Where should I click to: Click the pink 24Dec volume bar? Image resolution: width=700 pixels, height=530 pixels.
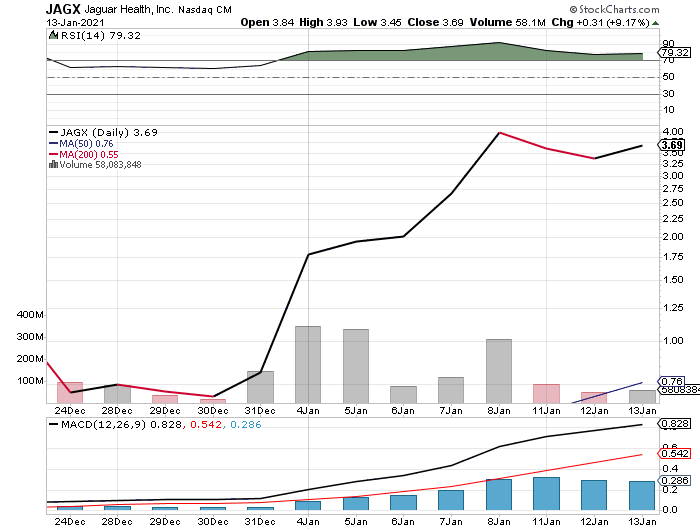click(x=70, y=393)
